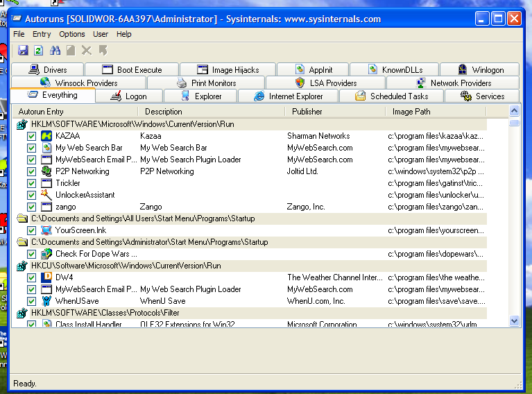
Task: Switch to the LSA Providers tab
Action: 326,83
